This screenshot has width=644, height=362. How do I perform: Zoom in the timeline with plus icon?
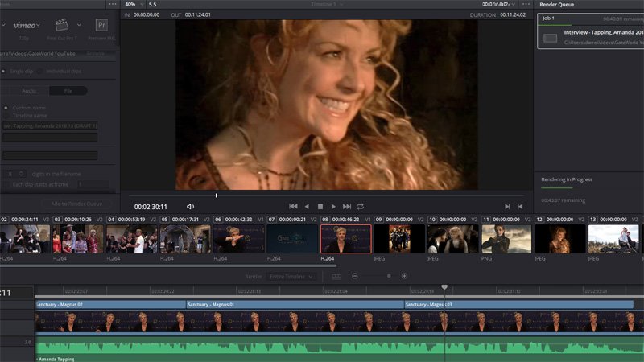(x=404, y=276)
